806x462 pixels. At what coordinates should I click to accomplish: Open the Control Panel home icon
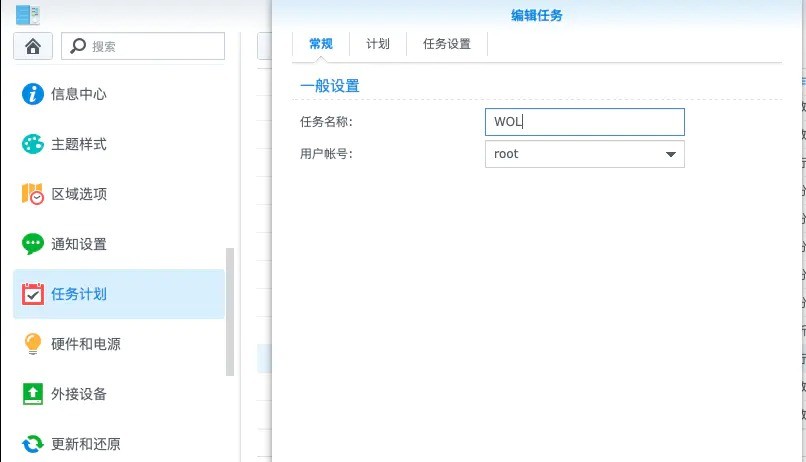[33, 46]
